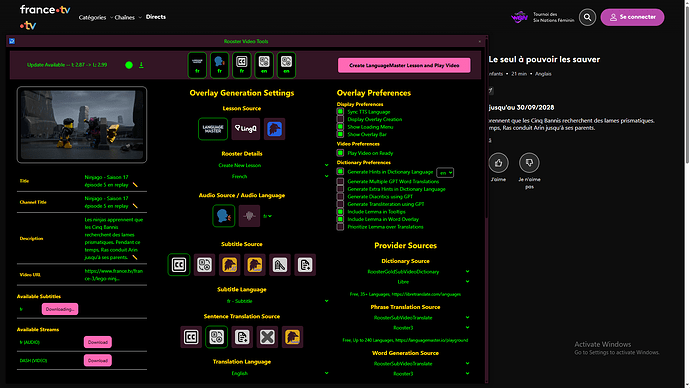Click the Ninjago video thumbnail preview
This screenshot has height=388, width=690.
point(82,124)
